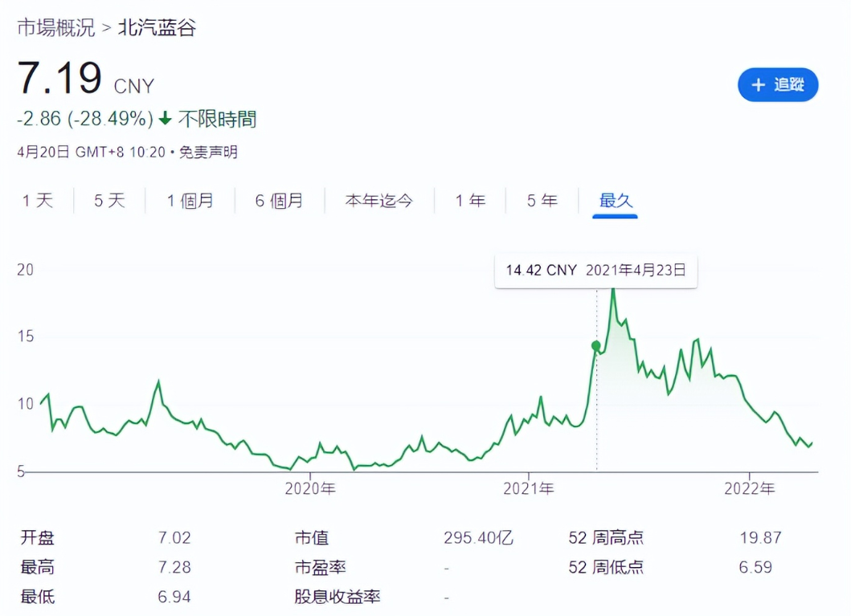This screenshot has height=616, width=851.
Task: Click the 市值 value 295.40亿
Action: pyautogui.click(x=478, y=537)
